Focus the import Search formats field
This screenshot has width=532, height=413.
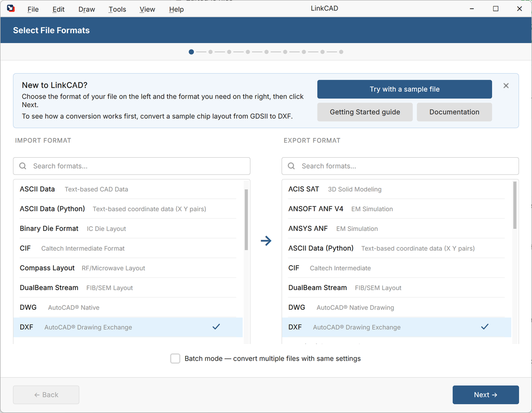click(x=132, y=166)
